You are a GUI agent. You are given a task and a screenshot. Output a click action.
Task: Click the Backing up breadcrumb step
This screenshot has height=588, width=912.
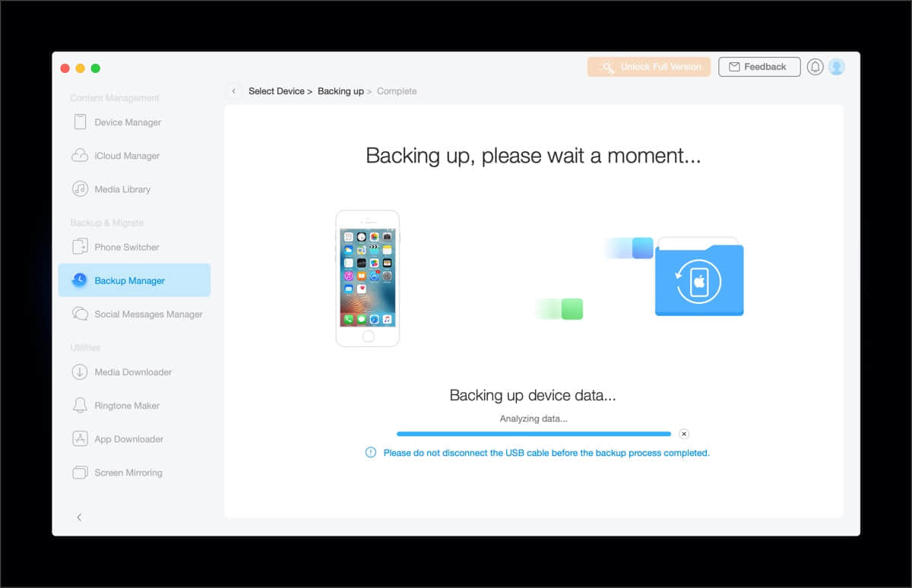[340, 91]
